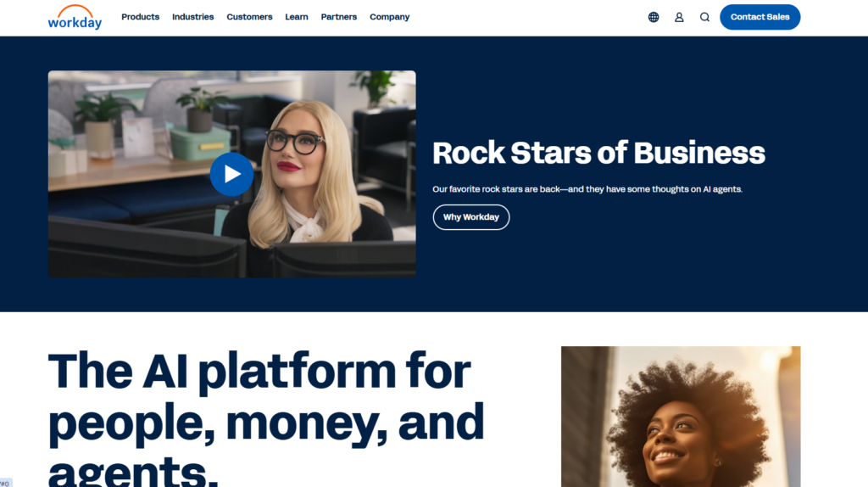
Task: Open the language selector globe icon
Action: pos(654,17)
